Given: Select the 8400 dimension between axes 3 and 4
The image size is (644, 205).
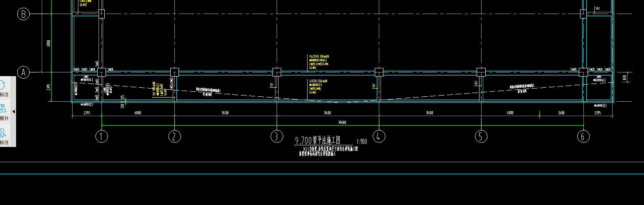Looking at the screenshot, I should pos(328,112).
